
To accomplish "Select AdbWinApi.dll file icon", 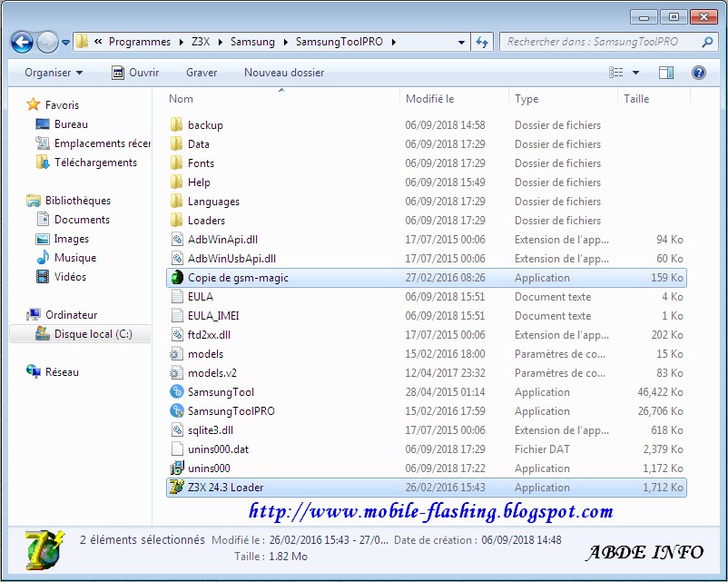I will 177,239.
